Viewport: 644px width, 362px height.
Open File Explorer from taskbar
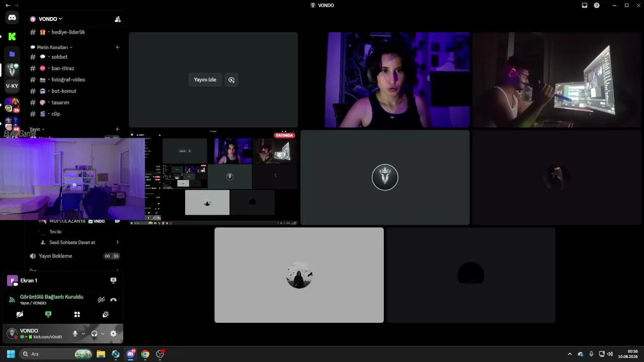[x=101, y=354]
